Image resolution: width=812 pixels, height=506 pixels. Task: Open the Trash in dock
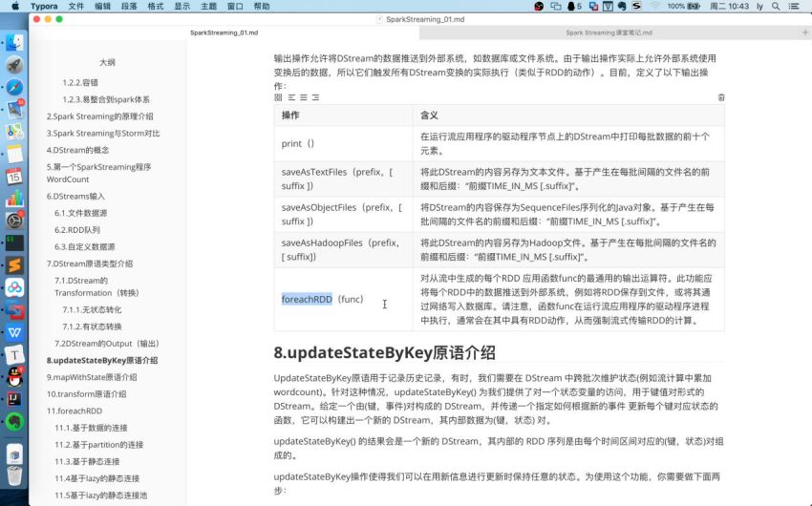coord(14,474)
